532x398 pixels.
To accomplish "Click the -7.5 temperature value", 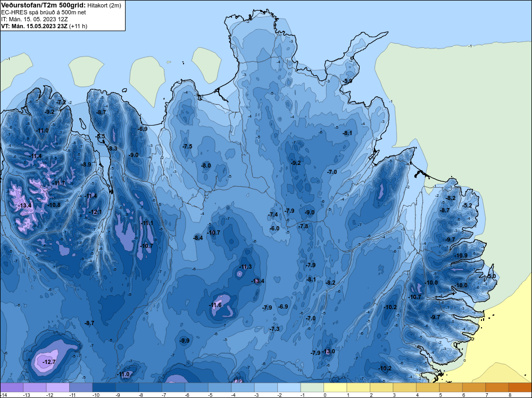I will tap(187, 146).
